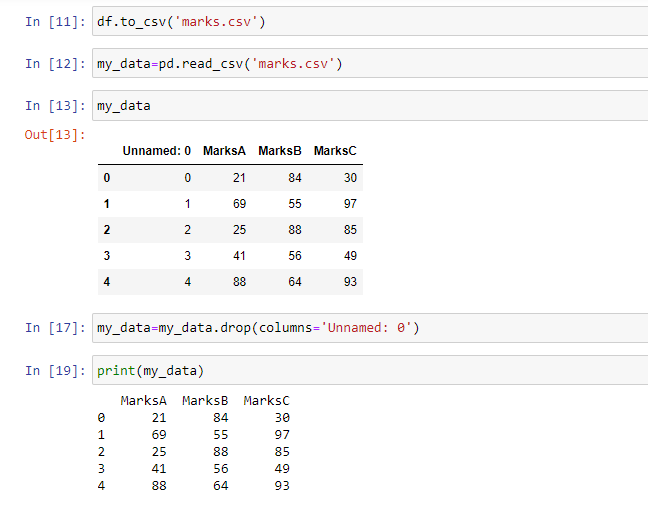648x506 pixels.
Task: Click the 'Unnamed: 0' column header
Action: point(157,151)
